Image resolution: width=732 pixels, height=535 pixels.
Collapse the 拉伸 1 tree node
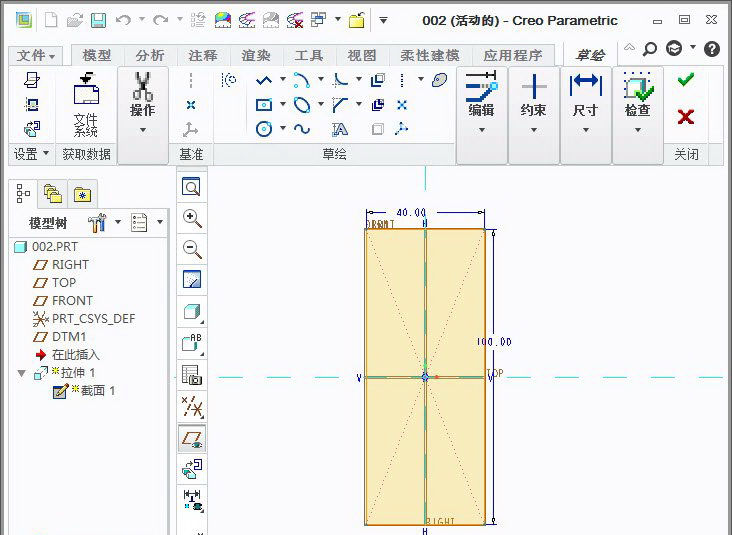click(x=22, y=373)
